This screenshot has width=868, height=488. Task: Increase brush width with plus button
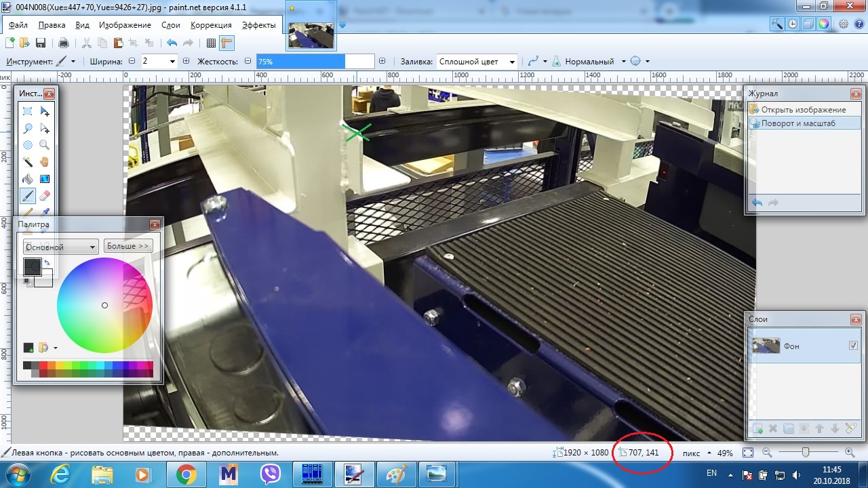click(185, 61)
